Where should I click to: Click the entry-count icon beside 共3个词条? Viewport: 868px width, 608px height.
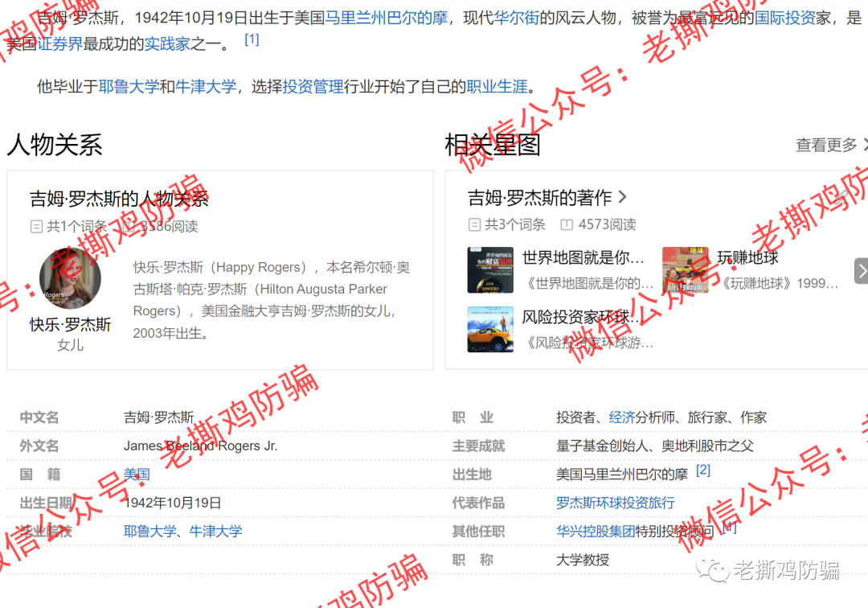(474, 225)
